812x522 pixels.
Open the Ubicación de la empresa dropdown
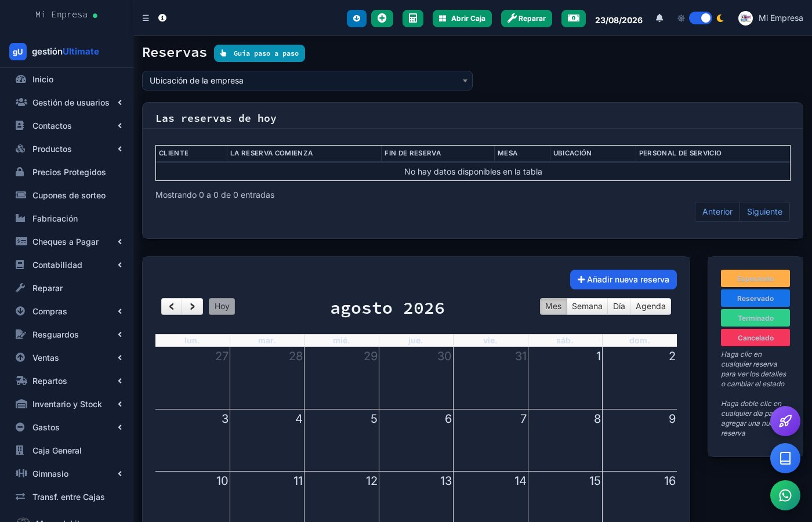(307, 81)
